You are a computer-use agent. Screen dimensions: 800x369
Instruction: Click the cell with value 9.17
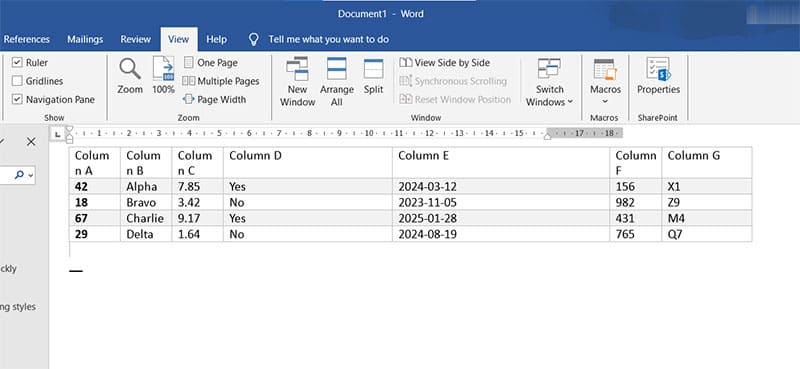[x=197, y=218]
